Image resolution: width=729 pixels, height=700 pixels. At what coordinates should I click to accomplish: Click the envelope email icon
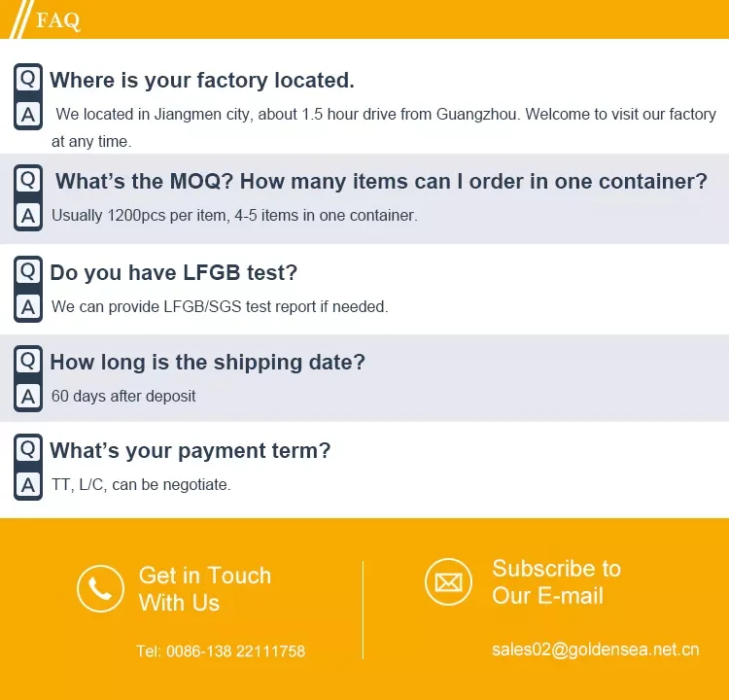[448, 582]
